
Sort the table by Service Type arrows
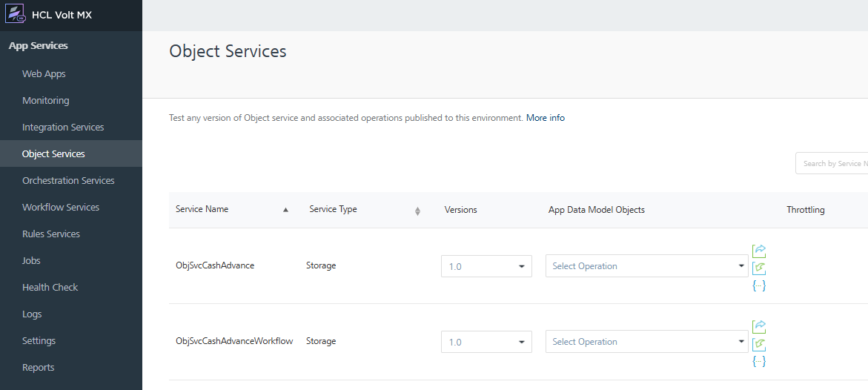(x=417, y=211)
